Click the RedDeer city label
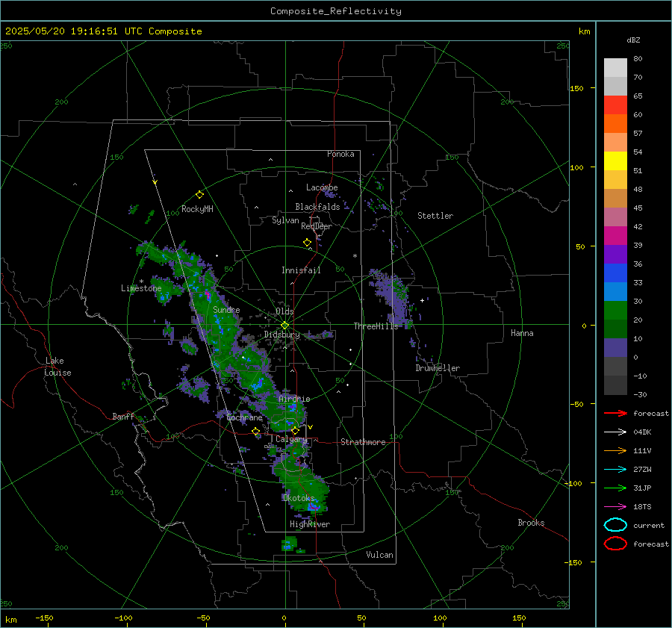This screenshot has width=672, height=628. click(x=317, y=226)
